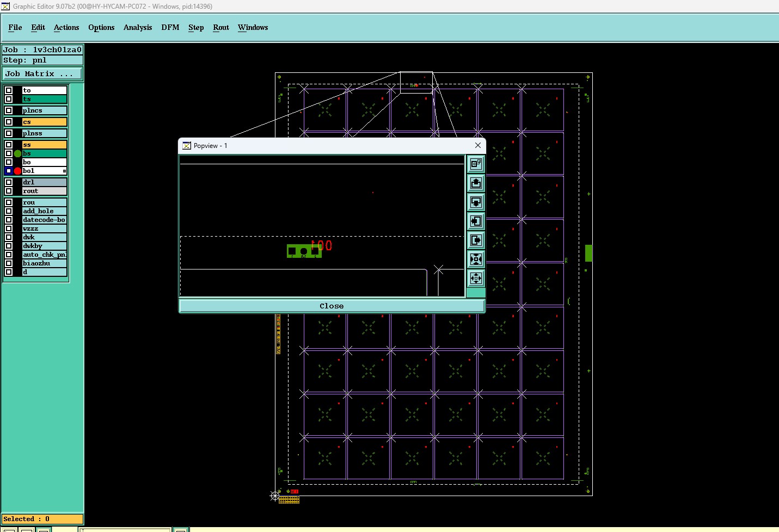Click the Job Matrix ... button
Viewport: 779px width, 532px height.
[43, 73]
